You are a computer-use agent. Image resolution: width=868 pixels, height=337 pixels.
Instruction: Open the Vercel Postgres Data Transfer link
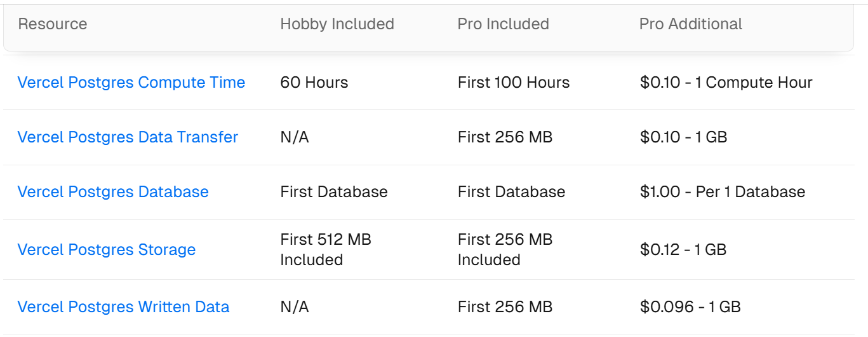point(128,137)
